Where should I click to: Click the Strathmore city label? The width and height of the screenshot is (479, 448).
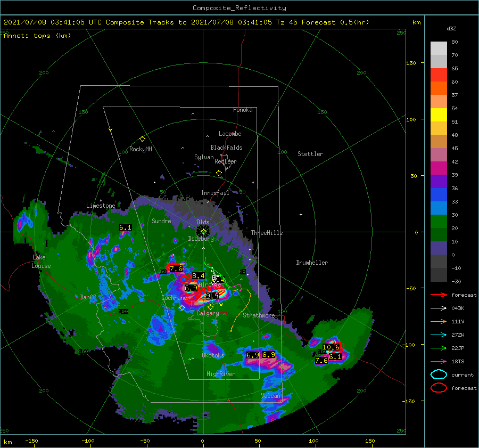[259, 315]
